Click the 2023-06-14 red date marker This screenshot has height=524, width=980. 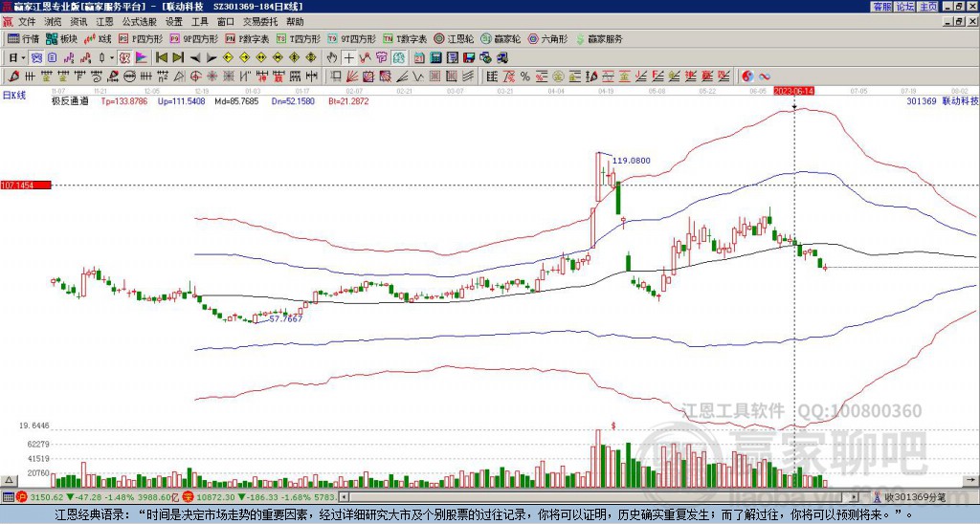click(x=793, y=91)
